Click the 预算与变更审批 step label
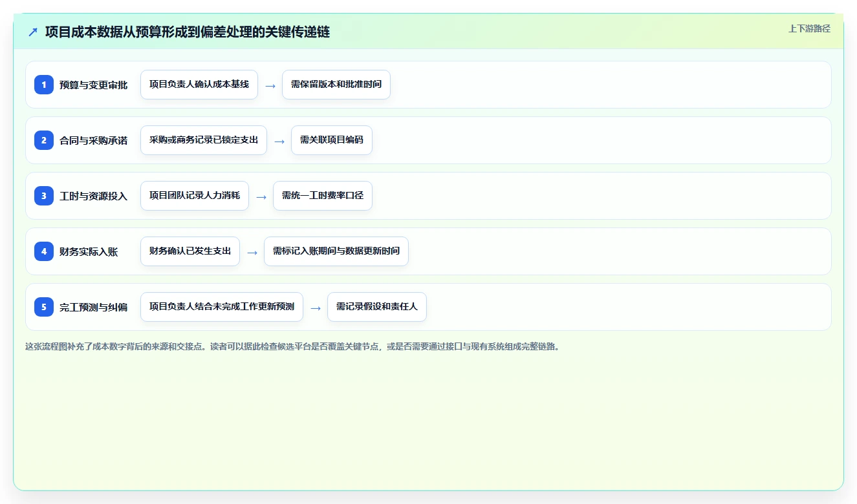This screenshot has width=857, height=504. tap(94, 85)
